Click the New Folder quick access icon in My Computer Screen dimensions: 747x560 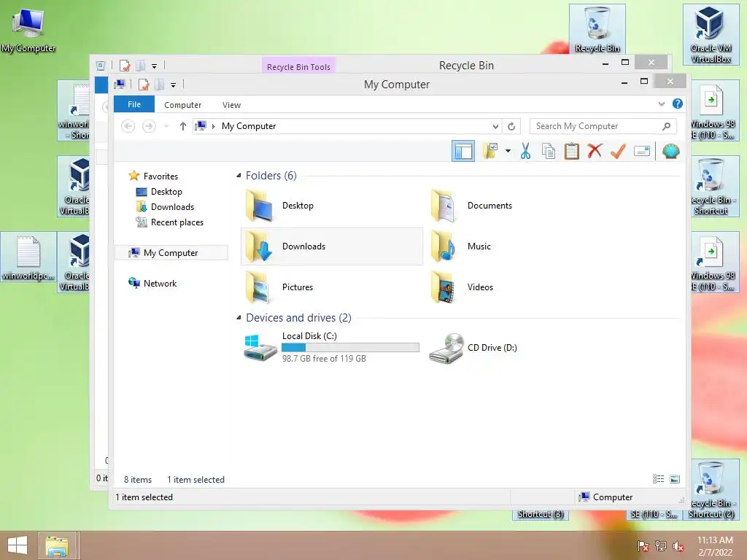pyautogui.click(x=160, y=85)
